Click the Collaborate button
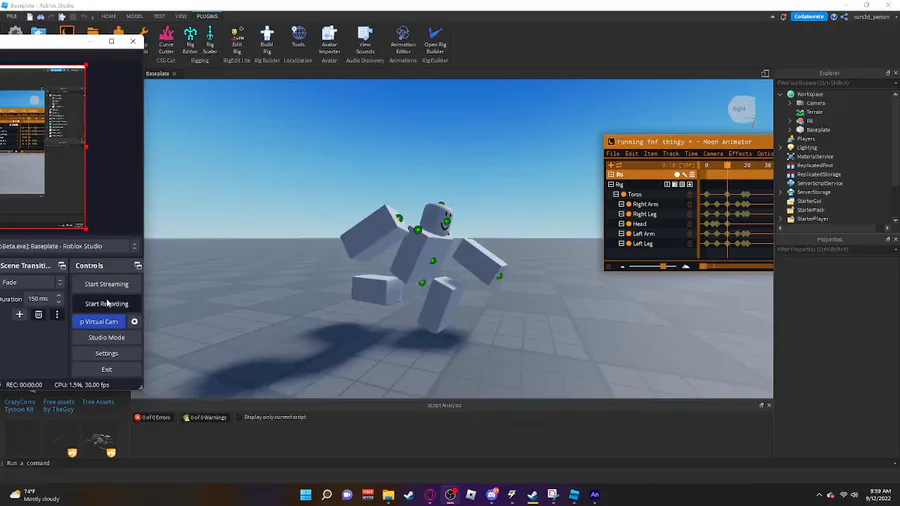Image resolution: width=900 pixels, height=506 pixels. tap(809, 17)
